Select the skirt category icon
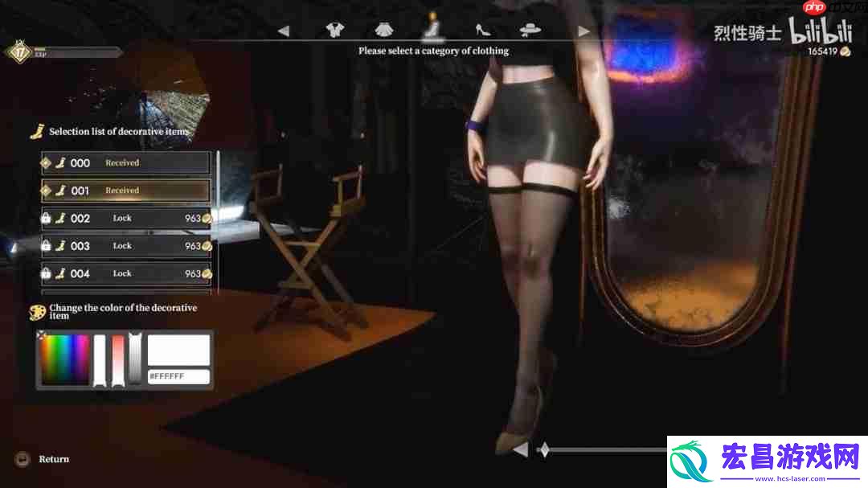The width and height of the screenshot is (868, 488). (383, 30)
